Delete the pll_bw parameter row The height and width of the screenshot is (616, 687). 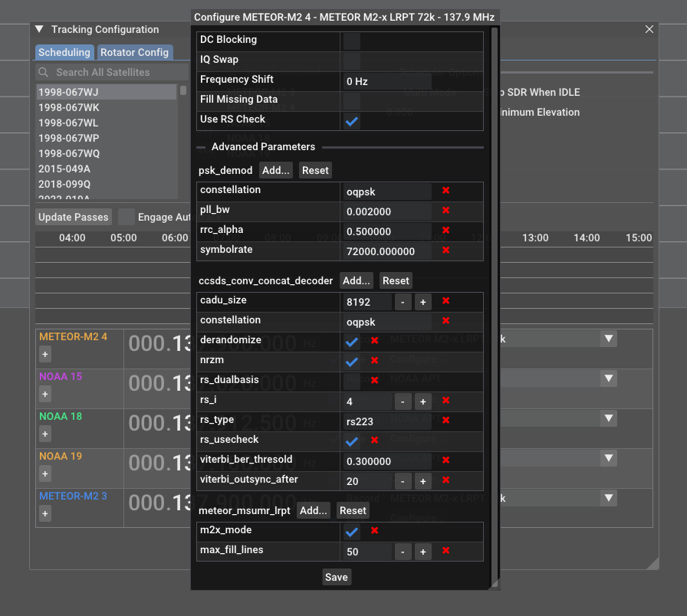[x=445, y=211]
